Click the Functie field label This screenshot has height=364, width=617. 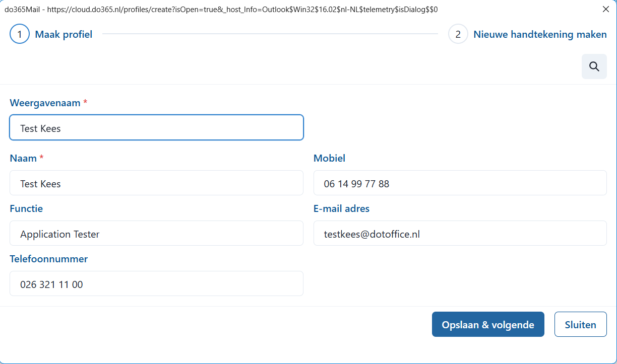coord(26,208)
